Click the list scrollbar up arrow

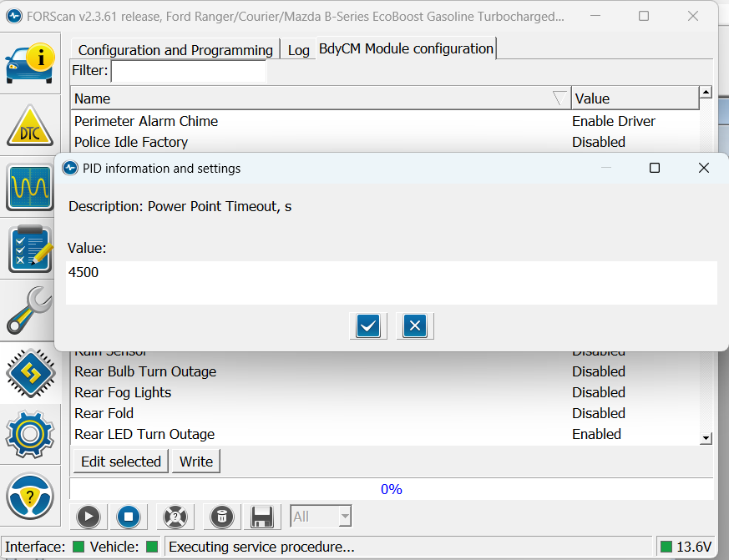coord(706,92)
